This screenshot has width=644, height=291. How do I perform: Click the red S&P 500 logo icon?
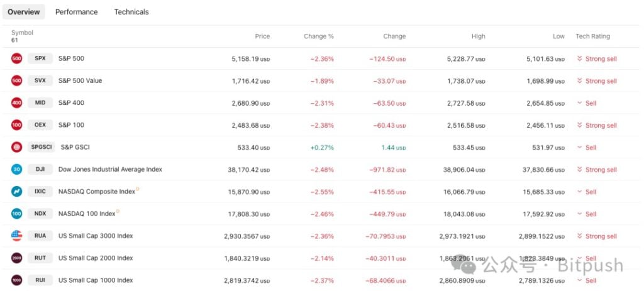[17, 58]
